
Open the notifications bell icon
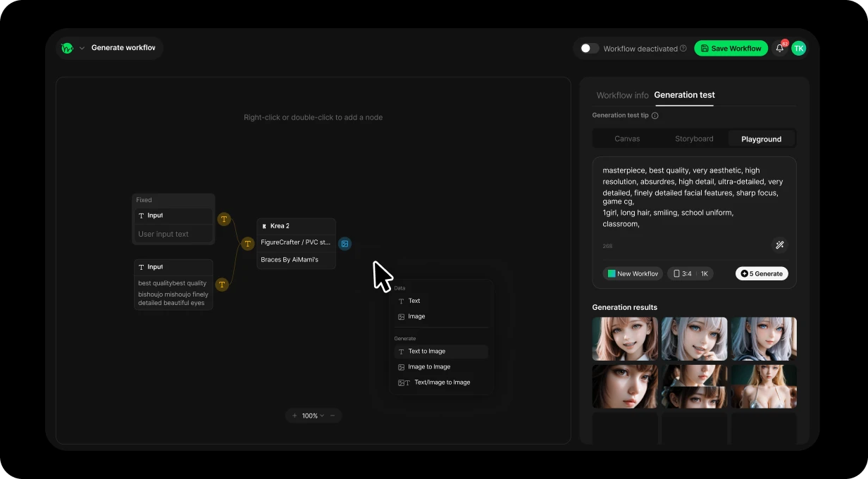tap(780, 48)
